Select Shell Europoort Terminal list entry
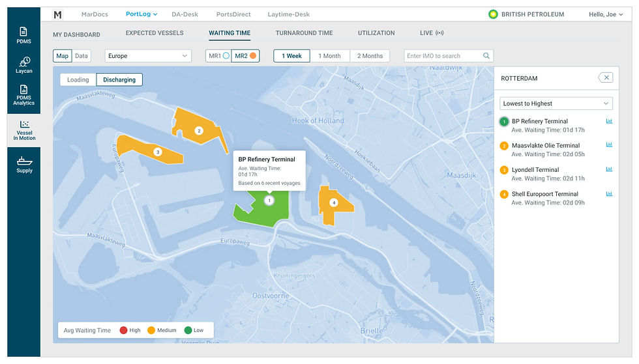This screenshot has width=639, height=364. pyautogui.click(x=556, y=199)
